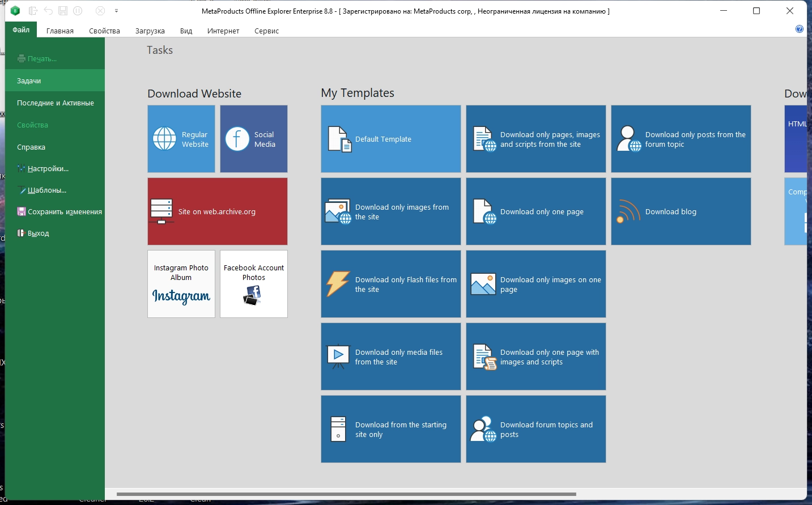Open the Instagram Photo Album tile

click(x=181, y=284)
